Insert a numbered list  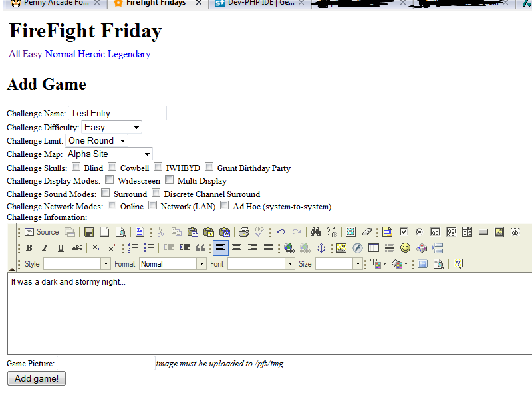(x=133, y=248)
